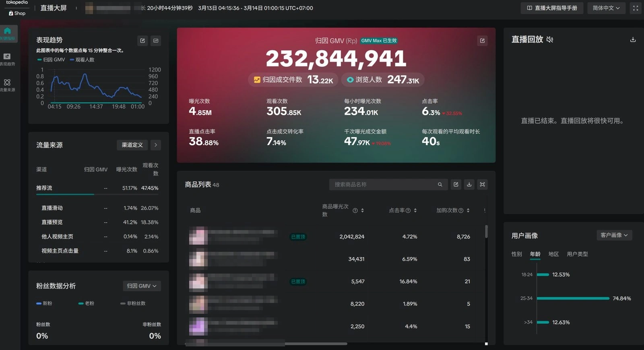Click the 7.14% 点击成交转化率 value
Screen dimensions: 644x350
pos(276,142)
